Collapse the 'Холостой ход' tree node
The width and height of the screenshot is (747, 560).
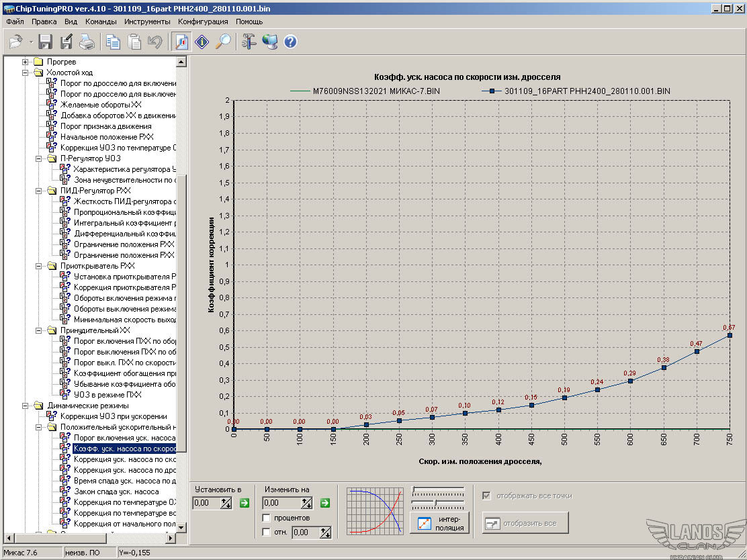(26, 73)
